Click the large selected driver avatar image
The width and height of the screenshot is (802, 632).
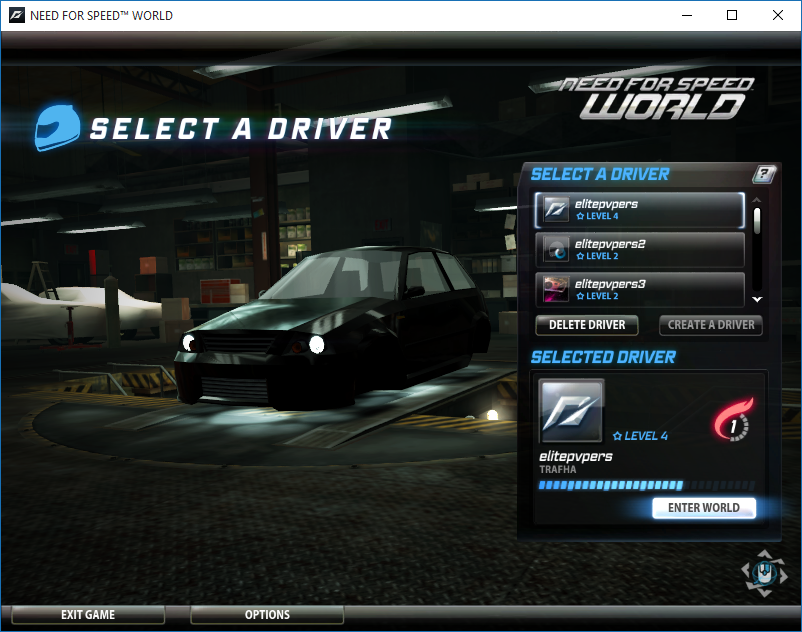coord(571,411)
